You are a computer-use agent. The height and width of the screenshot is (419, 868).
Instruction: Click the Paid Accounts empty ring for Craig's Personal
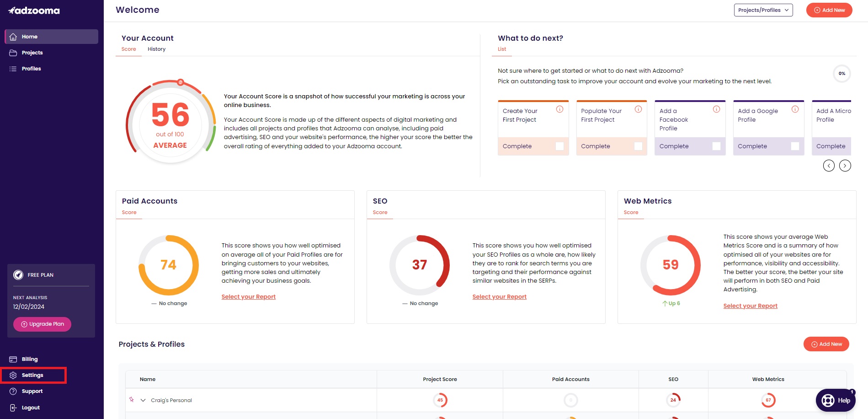click(570, 400)
